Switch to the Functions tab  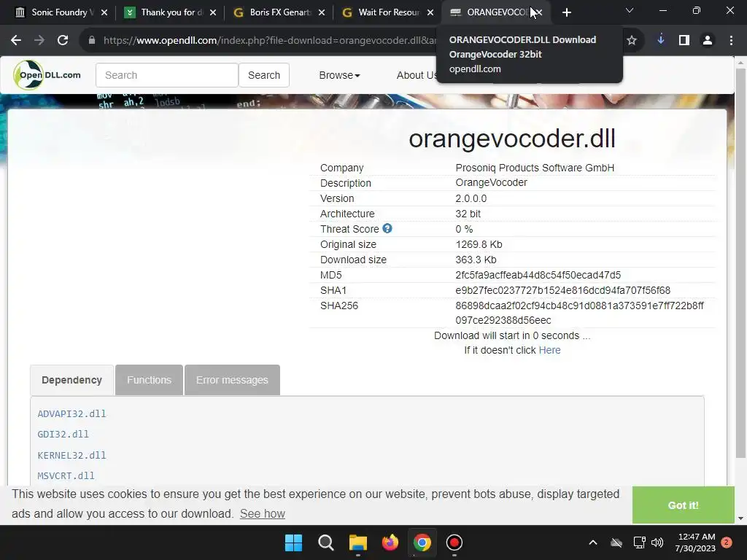[149, 380]
